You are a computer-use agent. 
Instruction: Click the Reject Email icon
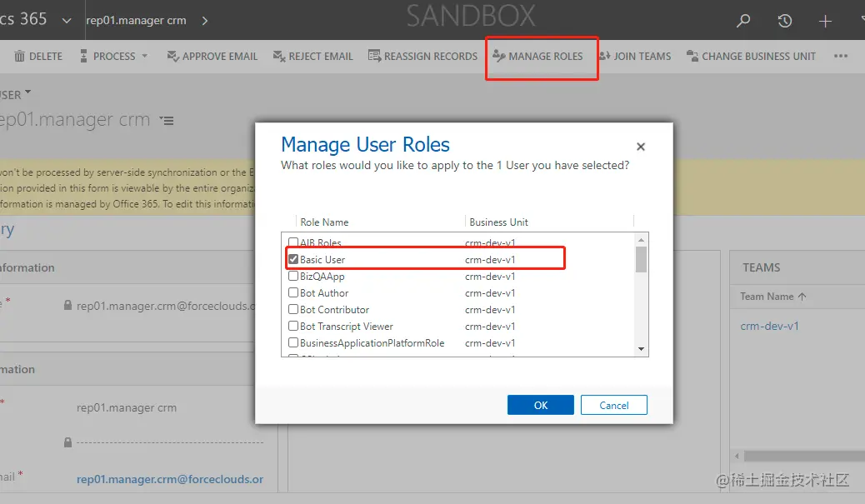point(279,56)
